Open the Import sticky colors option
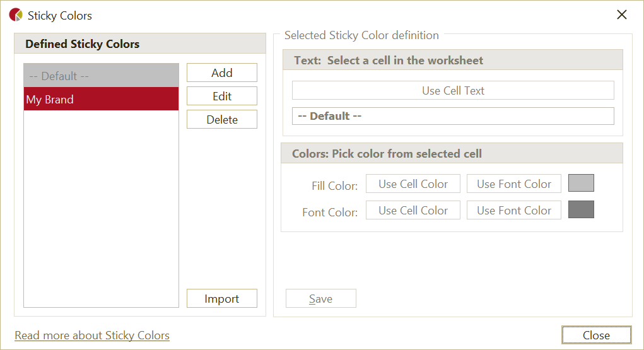644x350 pixels. pyautogui.click(x=221, y=298)
